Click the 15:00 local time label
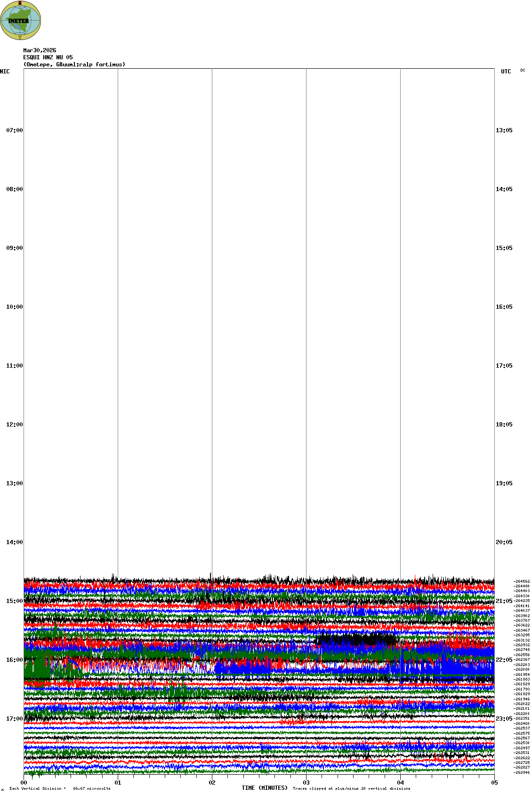 [x=14, y=601]
